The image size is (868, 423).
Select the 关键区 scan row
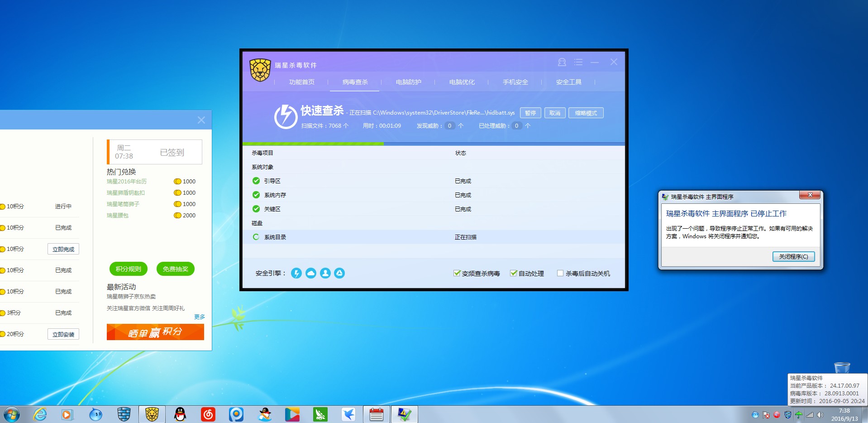click(x=434, y=209)
